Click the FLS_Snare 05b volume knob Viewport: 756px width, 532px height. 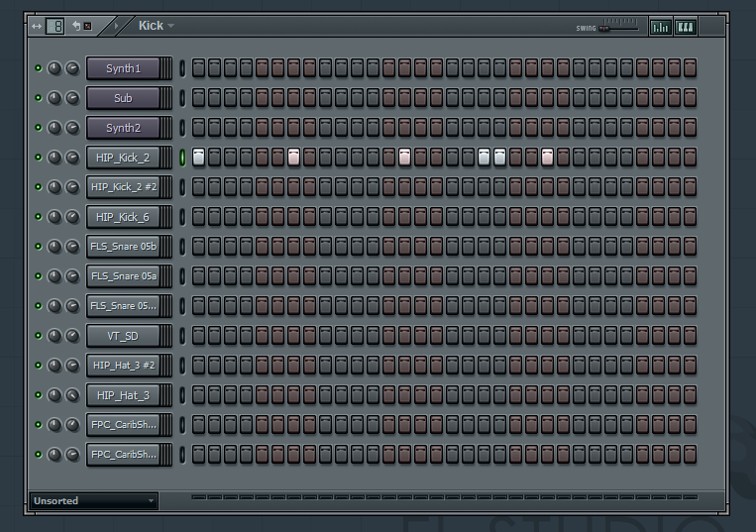tap(72, 247)
